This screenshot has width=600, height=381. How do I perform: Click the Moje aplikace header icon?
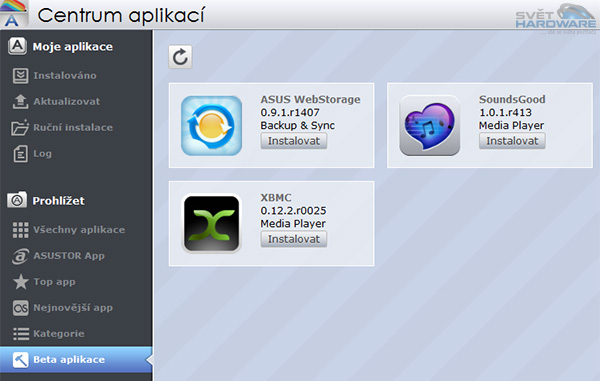tap(17, 46)
